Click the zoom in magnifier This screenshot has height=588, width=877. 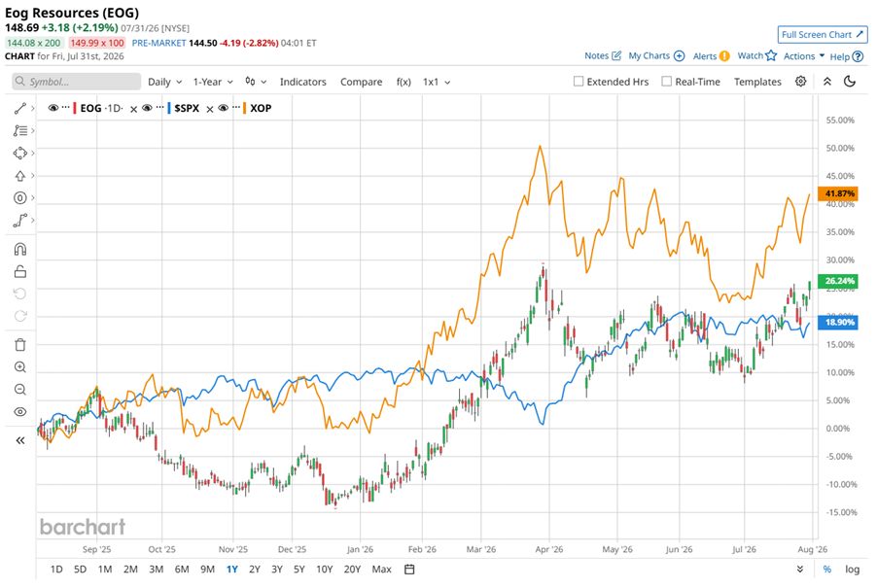click(20, 367)
